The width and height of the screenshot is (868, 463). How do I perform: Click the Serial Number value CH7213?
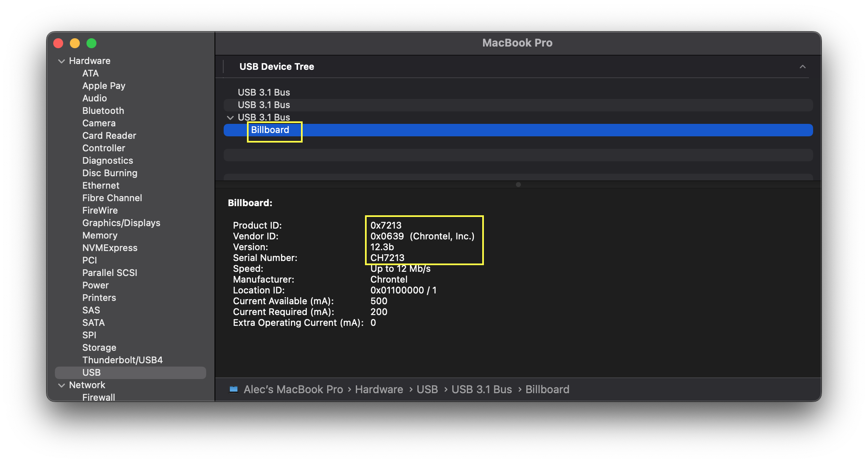387,258
